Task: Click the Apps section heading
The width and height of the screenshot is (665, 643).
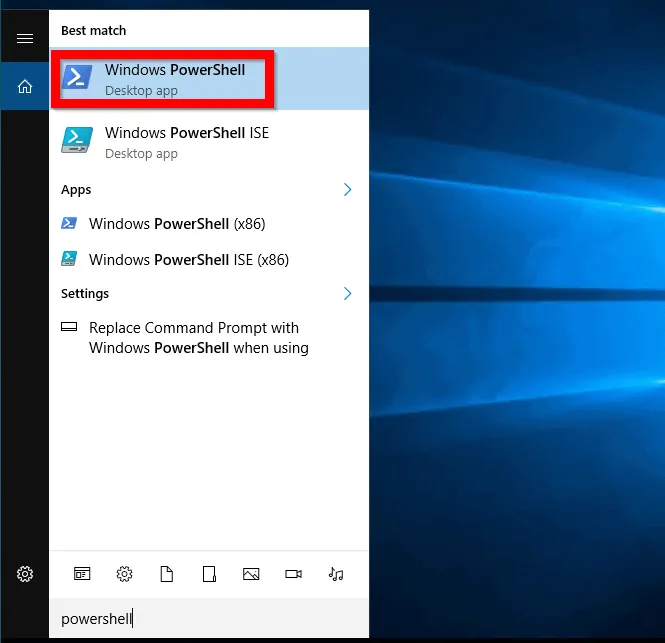Action: [76, 190]
